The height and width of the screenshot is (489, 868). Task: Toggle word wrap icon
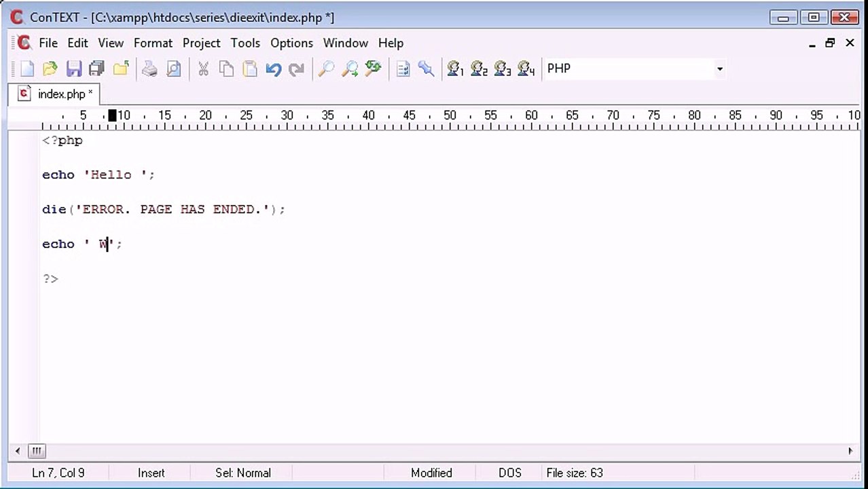pos(403,69)
